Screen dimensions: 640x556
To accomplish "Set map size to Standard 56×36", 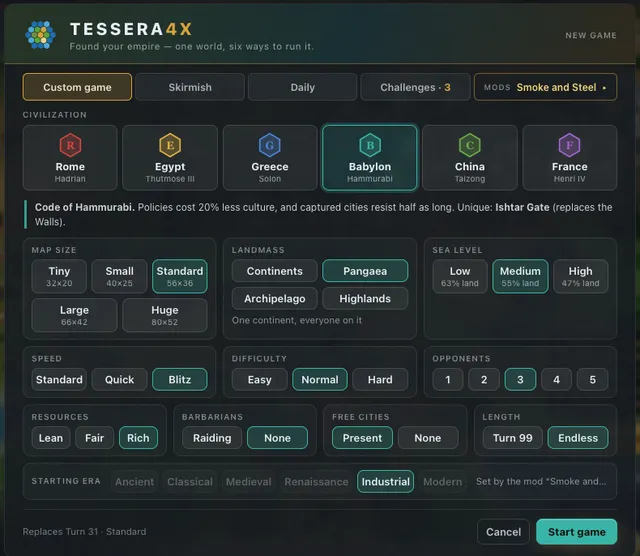I will tap(180, 276).
